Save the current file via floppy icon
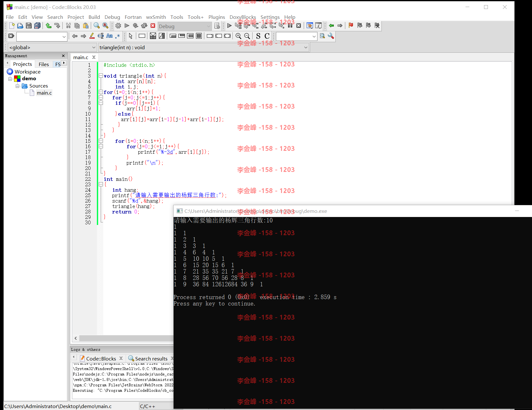Image resolution: width=532 pixels, height=410 pixels. point(29,26)
